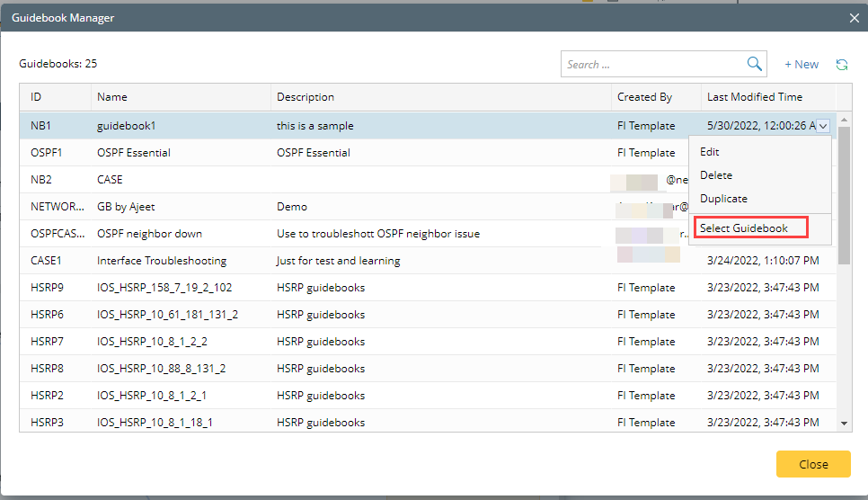Select Duplicate in the context menu
Image resolution: width=868 pixels, height=500 pixels.
point(723,199)
